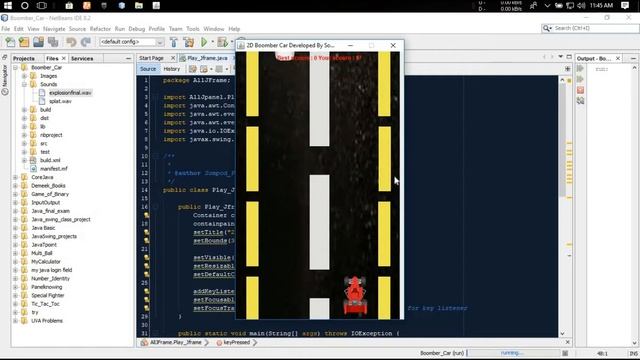
Task: Click the Clean and Build icon
Action: [x=189, y=42]
